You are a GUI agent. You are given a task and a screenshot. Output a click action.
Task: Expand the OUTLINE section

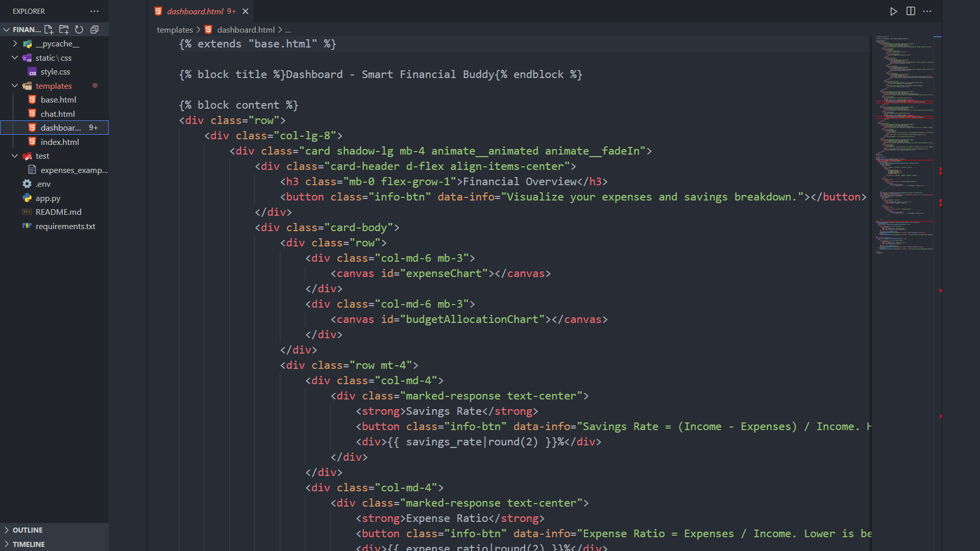[x=28, y=530]
